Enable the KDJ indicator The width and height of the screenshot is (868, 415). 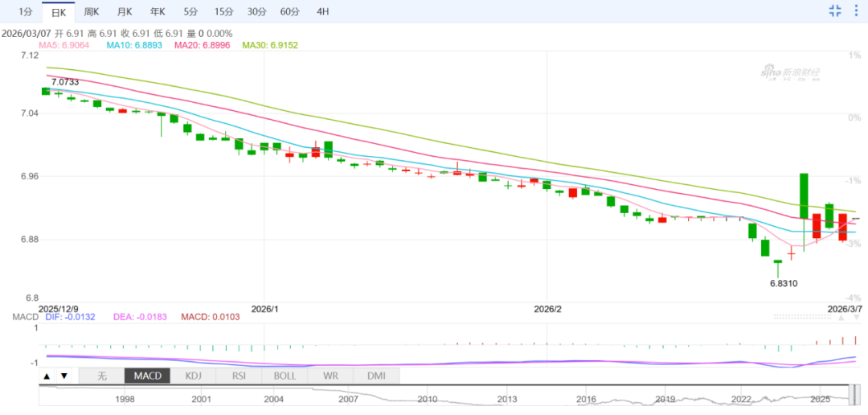tap(193, 376)
